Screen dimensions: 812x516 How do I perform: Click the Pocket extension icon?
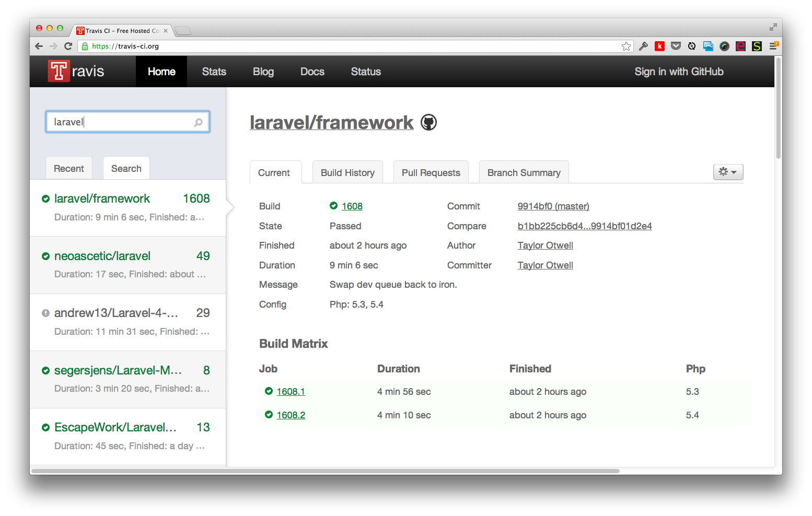pos(676,46)
